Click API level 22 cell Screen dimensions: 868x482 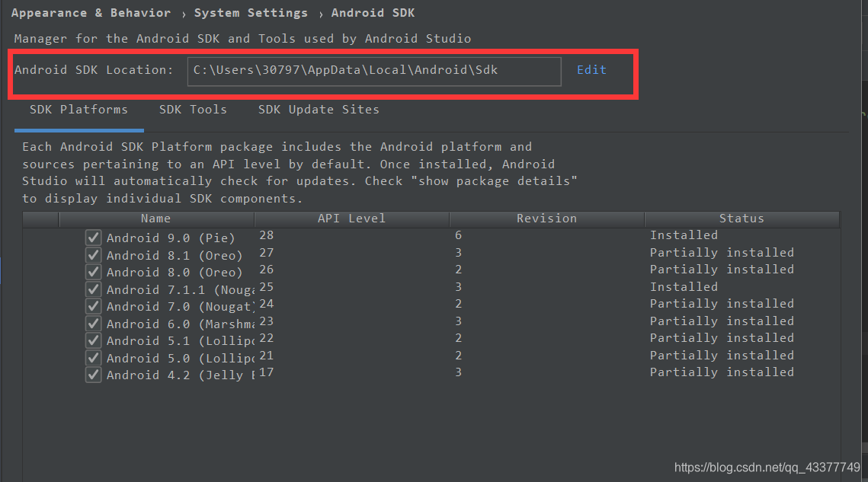[266, 338]
